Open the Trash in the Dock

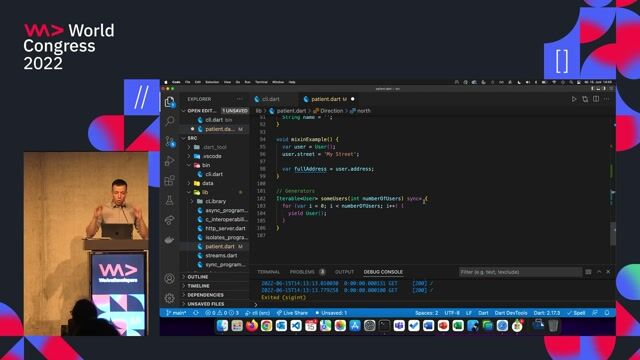(x=553, y=326)
